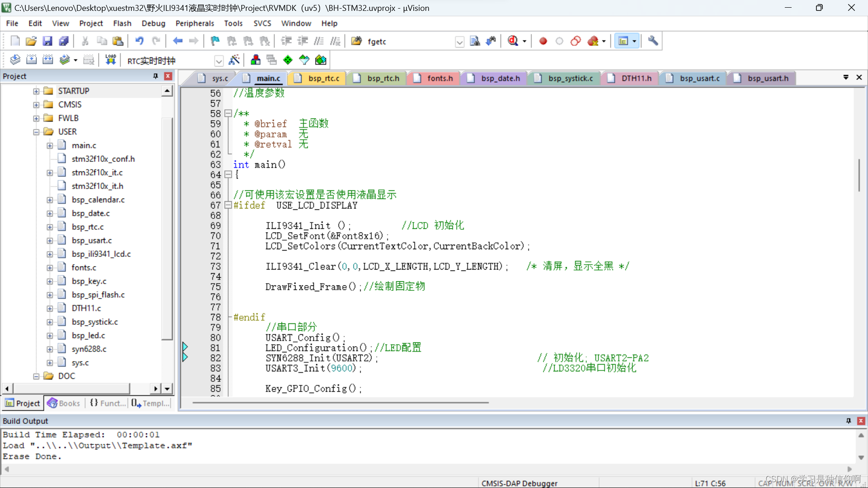Pin the Project panel

tap(156, 76)
